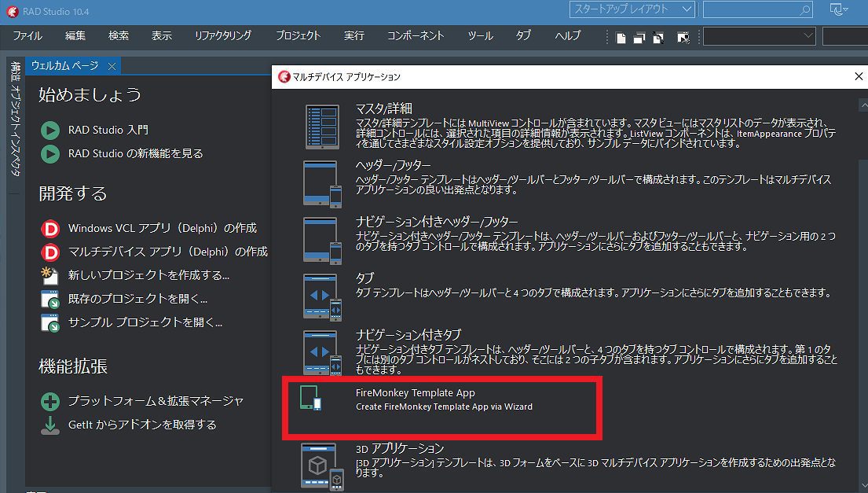868x493 pixels.
Task: Click the RAD Studio logo in title bar
Action: click(12, 11)
